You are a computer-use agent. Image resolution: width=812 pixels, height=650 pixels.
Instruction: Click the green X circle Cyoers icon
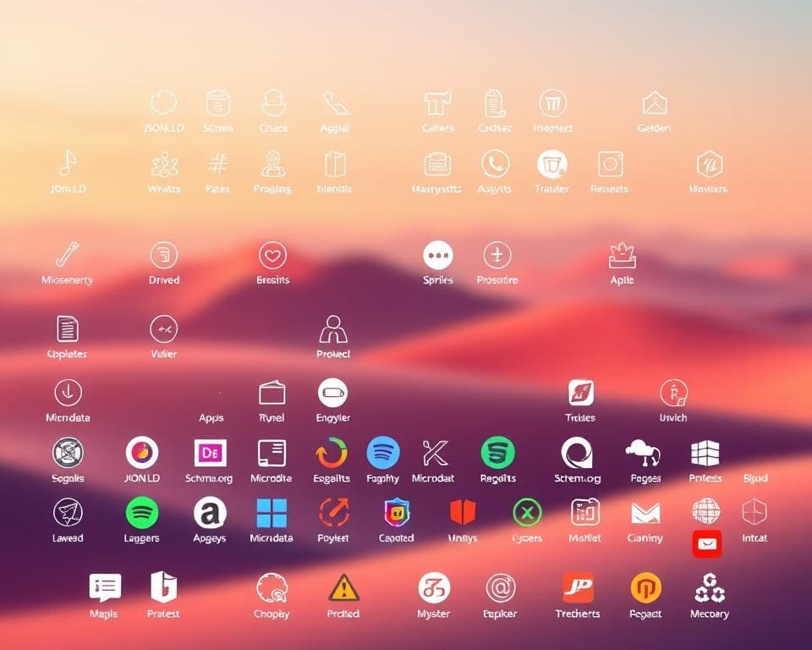click(527, 513)
